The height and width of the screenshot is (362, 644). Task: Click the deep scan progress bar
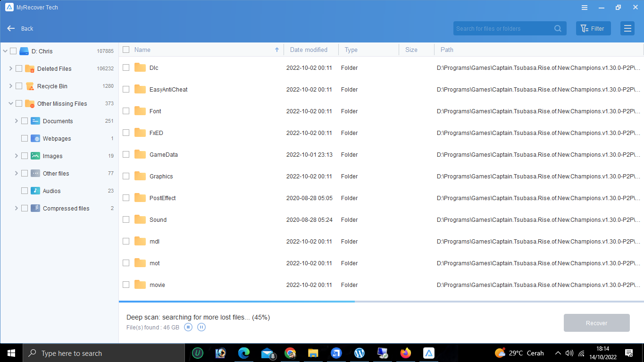pyautogui.click(x=381, y=301)
